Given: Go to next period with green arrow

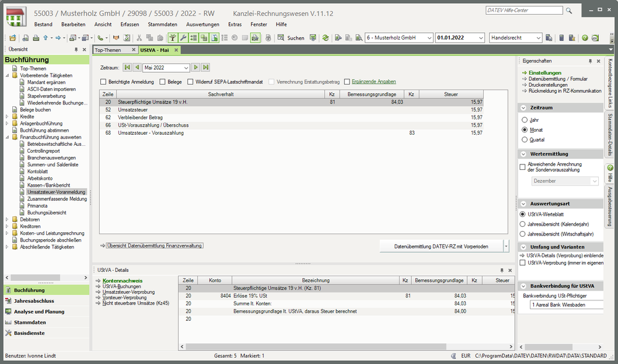Looking at the screenshot, I should (x=195, y=67).
